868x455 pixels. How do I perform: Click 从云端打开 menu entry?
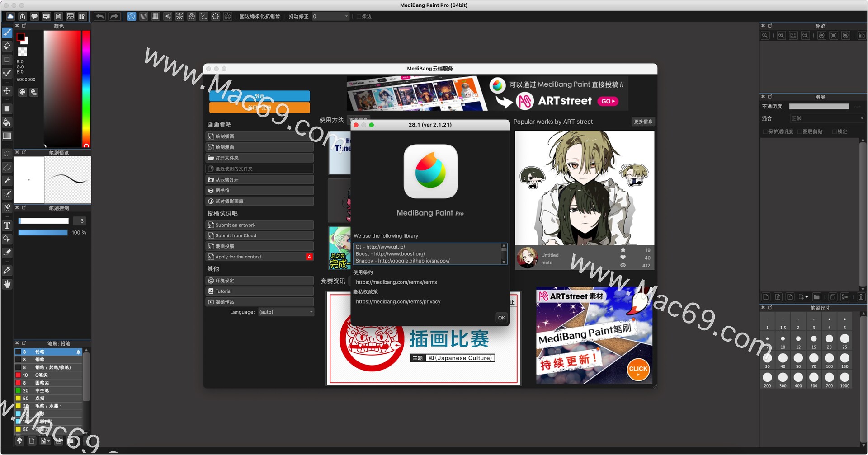coord(259,179)
